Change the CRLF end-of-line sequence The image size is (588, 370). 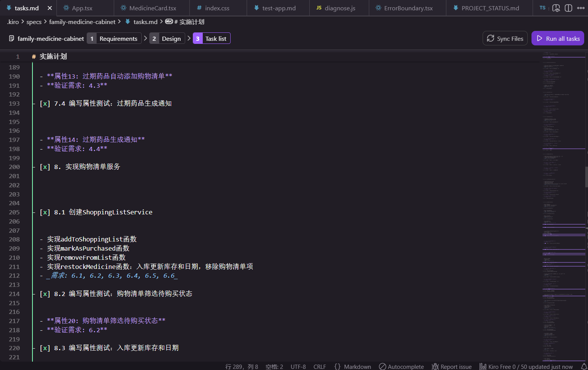(320, 367)
